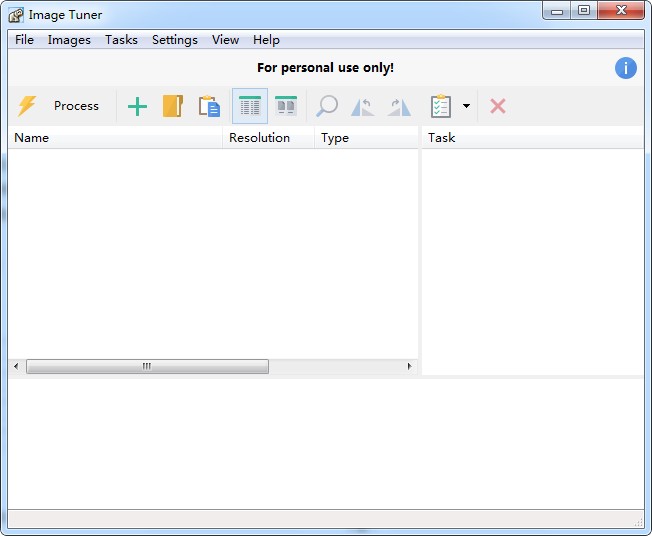Paste images using the clipboard icon
This screenshot has width=652, height=536.
pyautogui.click(x=209, y=106)
